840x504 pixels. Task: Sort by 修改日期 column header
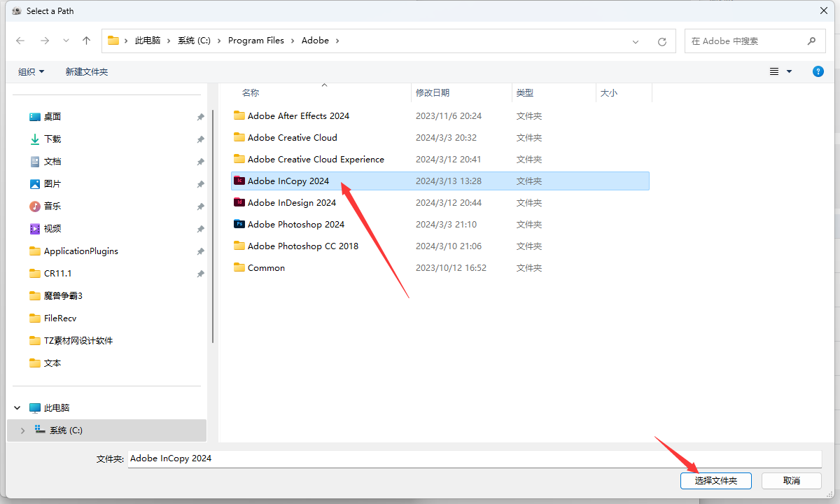coord(433,92)
